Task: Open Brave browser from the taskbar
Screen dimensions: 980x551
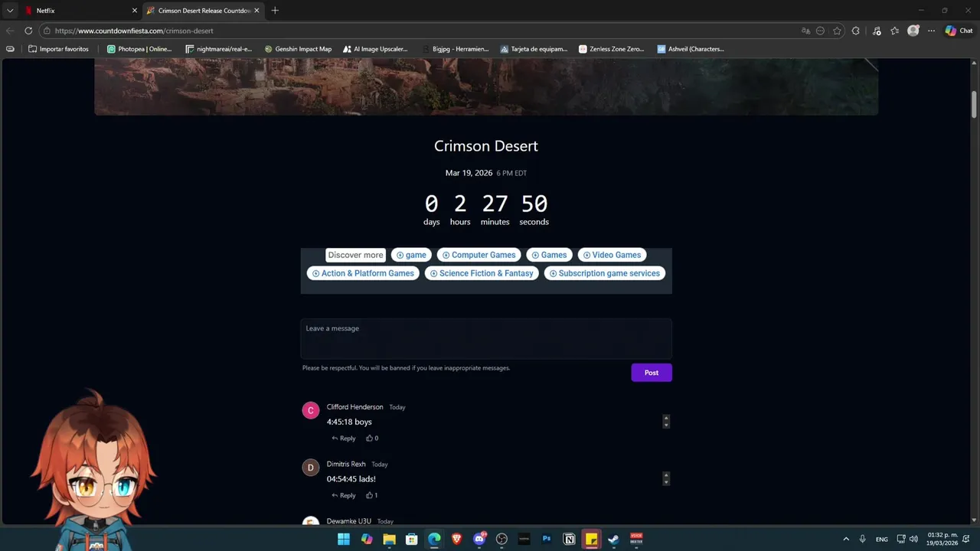Action: tap(457, 539)
